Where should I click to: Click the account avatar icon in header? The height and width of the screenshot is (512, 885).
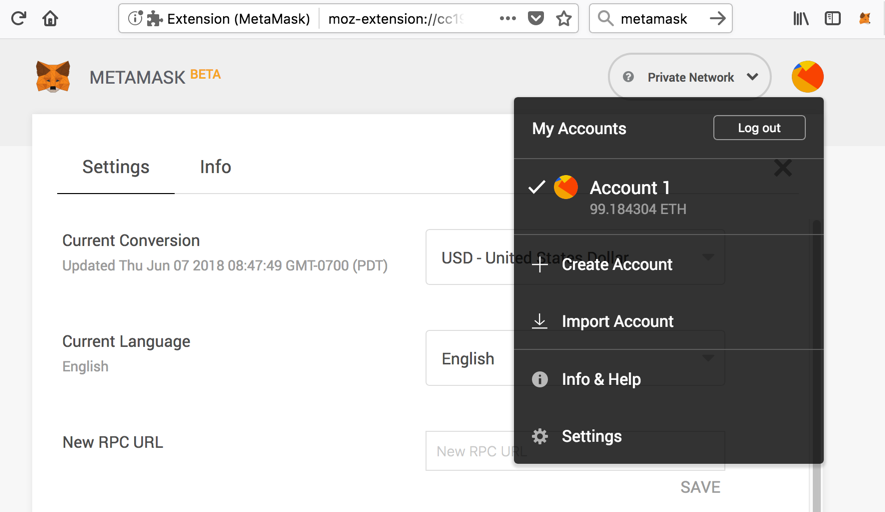tap(807, 77)
